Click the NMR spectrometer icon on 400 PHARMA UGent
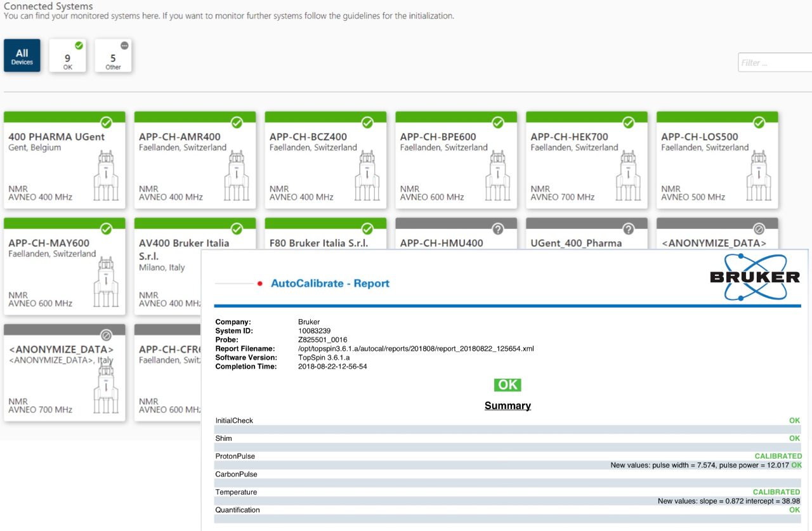Screen dimensions: 812x531 click(x=106, y=178)
